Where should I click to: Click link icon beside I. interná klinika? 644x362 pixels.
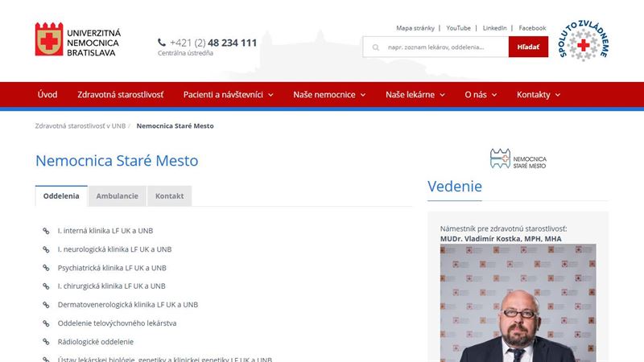[46, 231]
